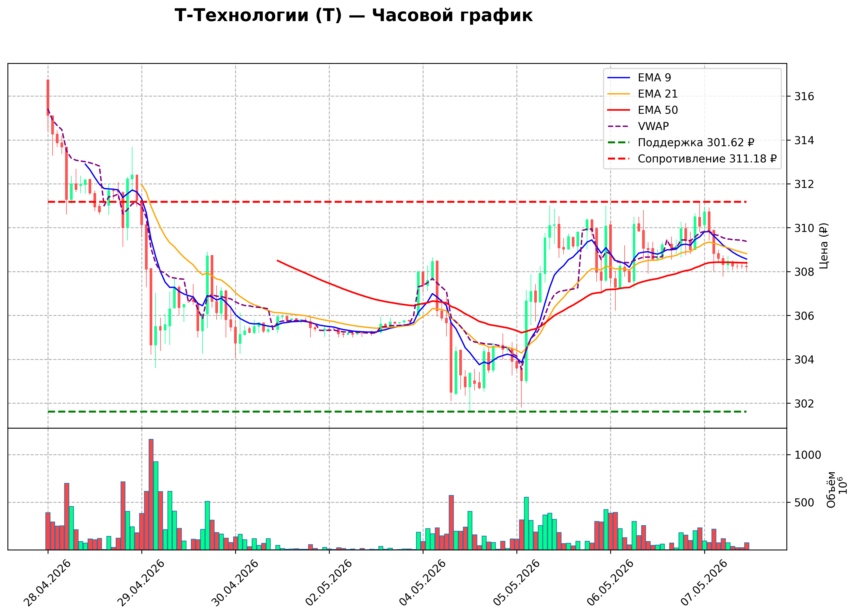857x616 pixels.
Task: Click the green dashed support legend sample
Action: pyautogui.click(x=619, y=143)
